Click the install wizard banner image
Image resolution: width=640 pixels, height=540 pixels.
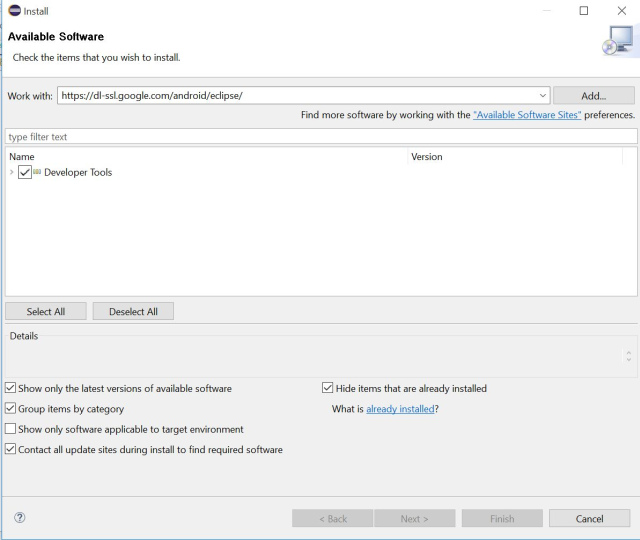click(618, 42)
